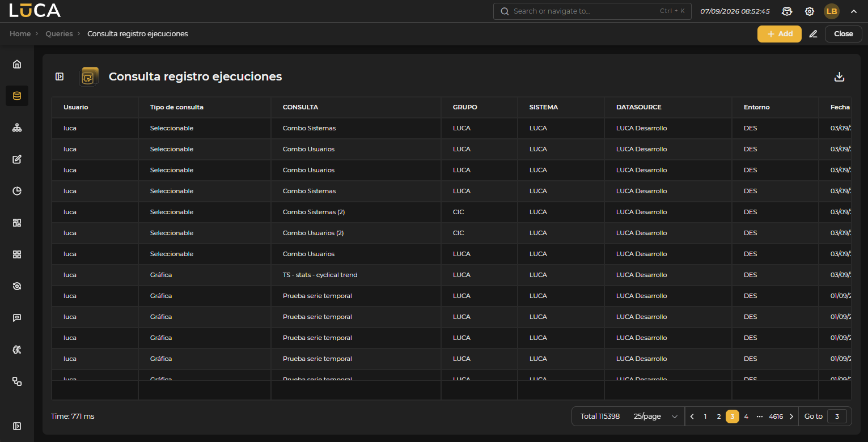Navigate to Queries breadcrumb

[60, 34]
